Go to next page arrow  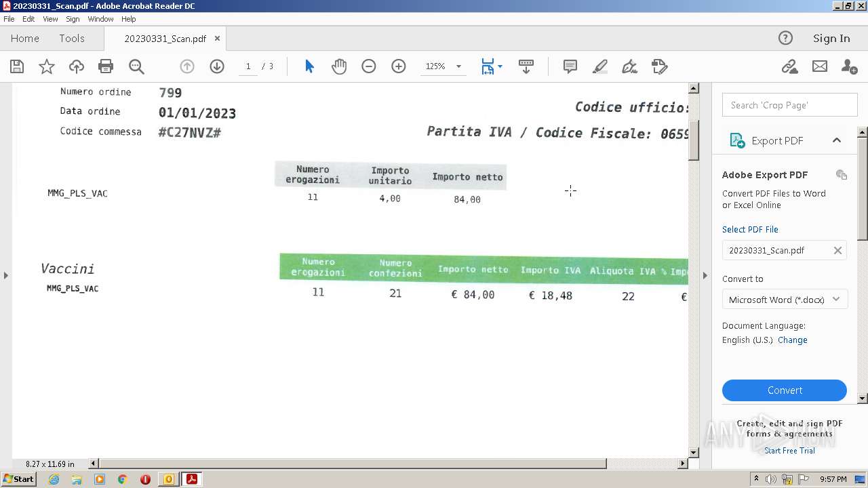(217, 66)
